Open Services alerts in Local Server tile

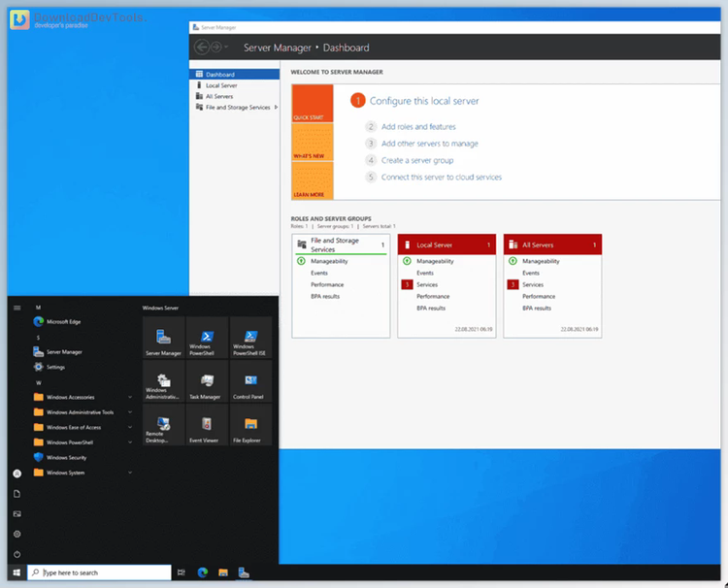[420, 284]
